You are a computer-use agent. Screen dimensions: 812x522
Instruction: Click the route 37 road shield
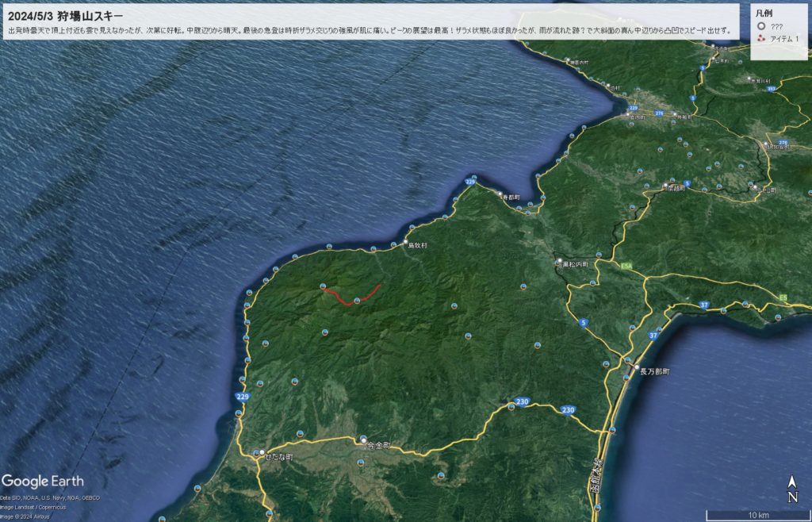pos(704,305)
